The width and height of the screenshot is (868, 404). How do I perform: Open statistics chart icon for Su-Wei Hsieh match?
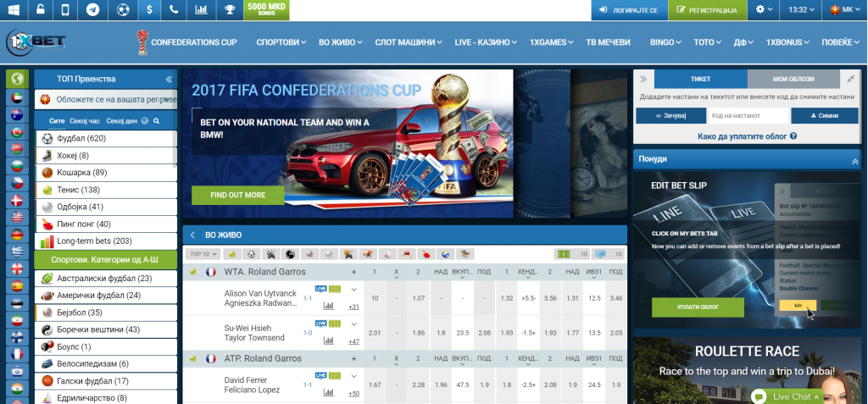point(329,340)
